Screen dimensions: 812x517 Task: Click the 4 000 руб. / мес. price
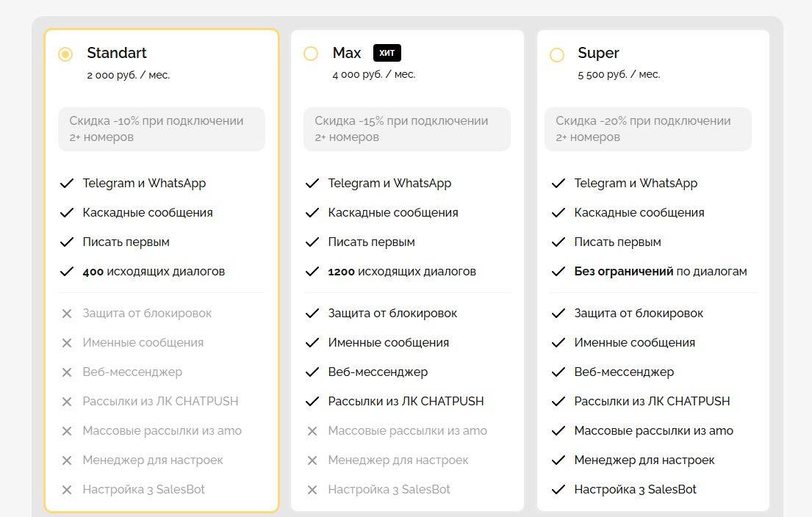point(373,74)
